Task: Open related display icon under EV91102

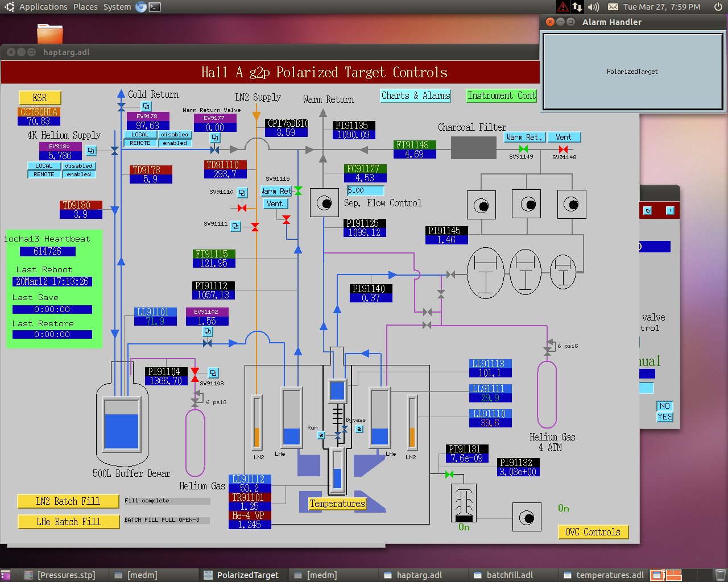Action: point(208,331)
